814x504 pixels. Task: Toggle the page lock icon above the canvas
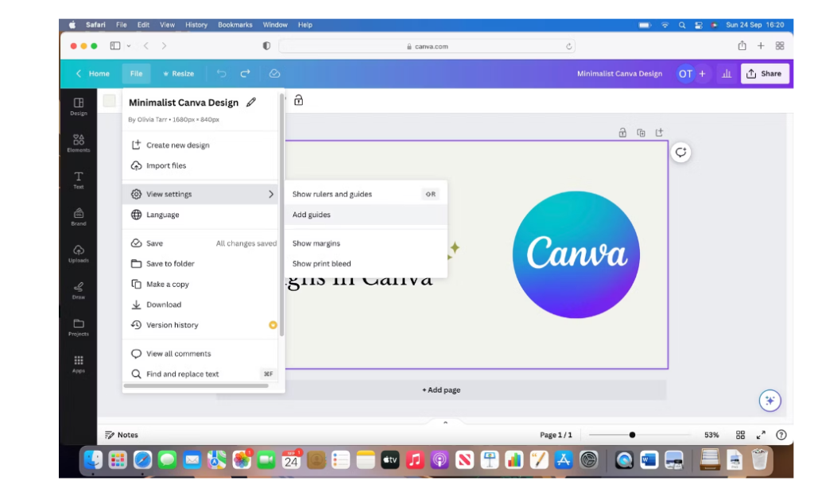[622, 133]
